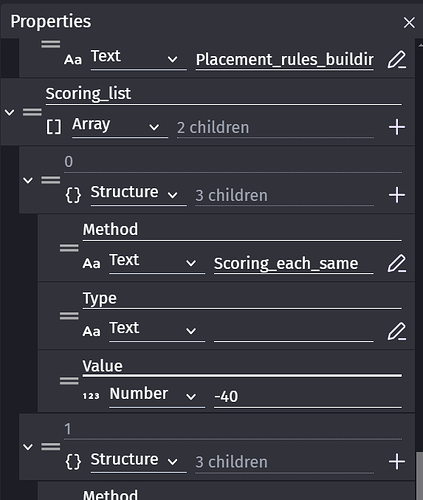Click the Method property name field
This screenshot has height=500, width=423.
coord(242,230)
